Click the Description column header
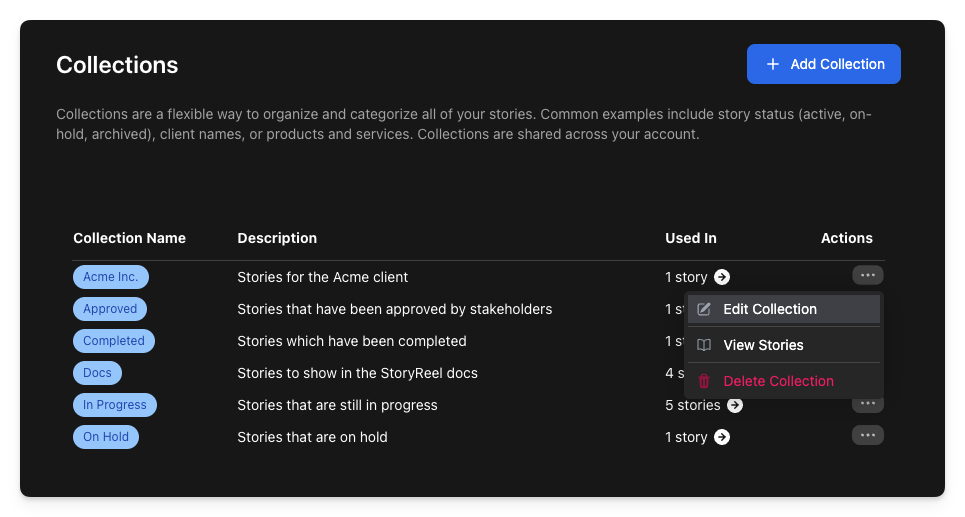The image size is (965, 517). click(x=277, y=238)
